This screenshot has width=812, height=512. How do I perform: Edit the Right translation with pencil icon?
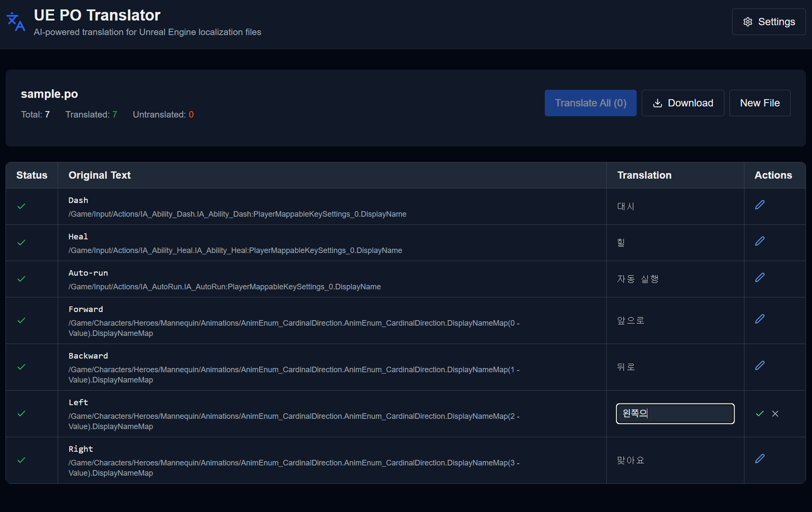tap(760, 459)
